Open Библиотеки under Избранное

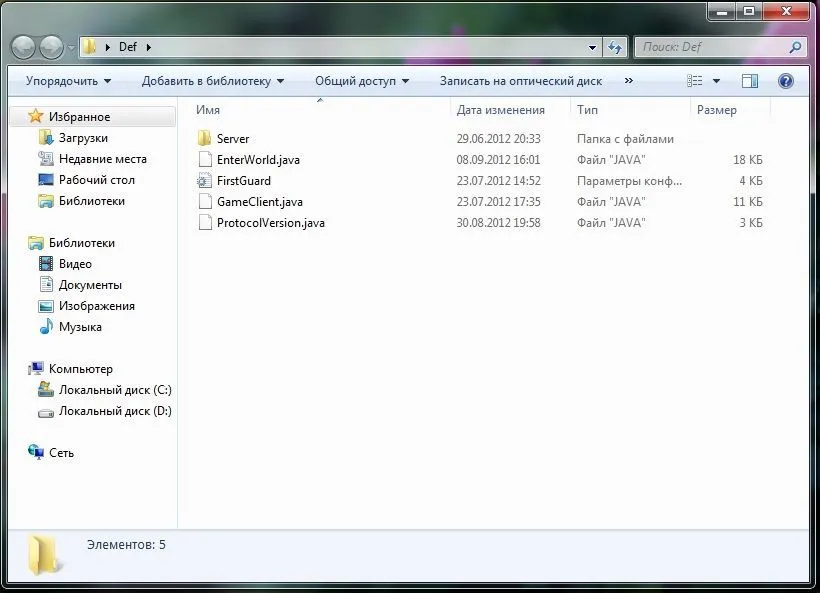click(x=92, y=201)
